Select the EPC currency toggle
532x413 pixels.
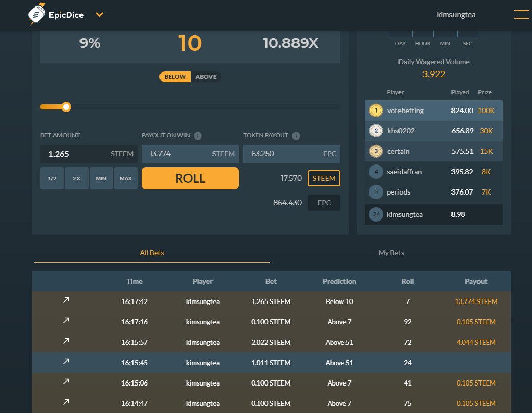coord(324,203)
